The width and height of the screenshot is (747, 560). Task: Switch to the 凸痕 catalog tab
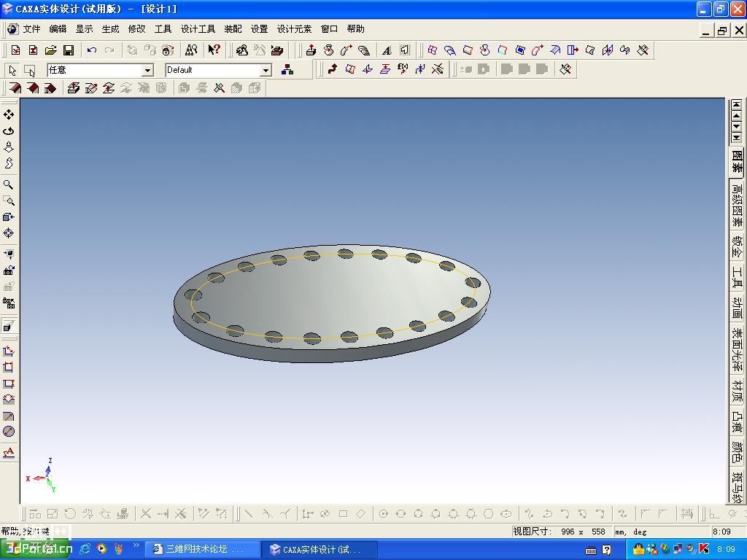(x=737, y=423)
